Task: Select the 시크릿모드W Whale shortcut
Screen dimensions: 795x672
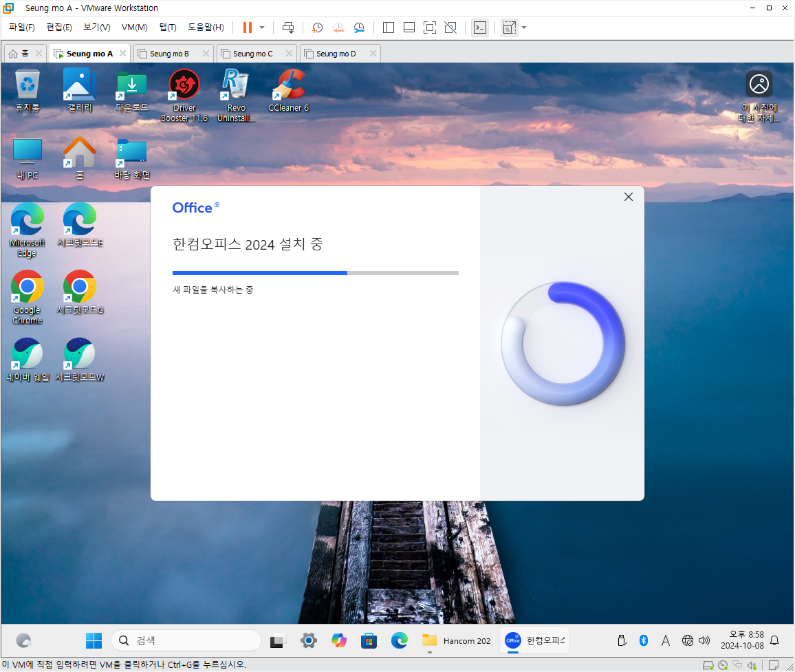Action: coord(80,360)
